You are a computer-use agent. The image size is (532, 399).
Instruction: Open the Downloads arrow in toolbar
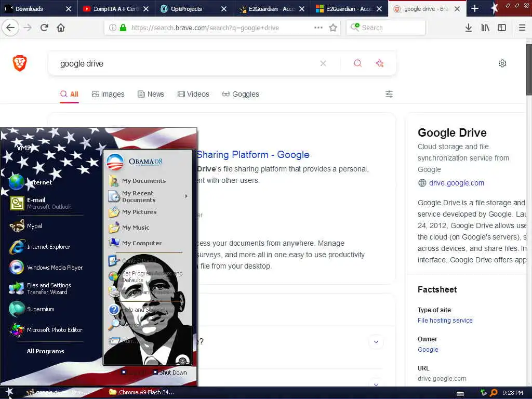468,28
